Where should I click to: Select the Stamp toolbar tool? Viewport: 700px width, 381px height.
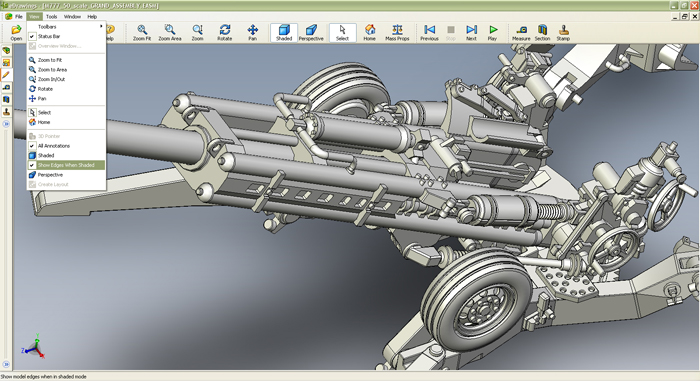[563, 33]
